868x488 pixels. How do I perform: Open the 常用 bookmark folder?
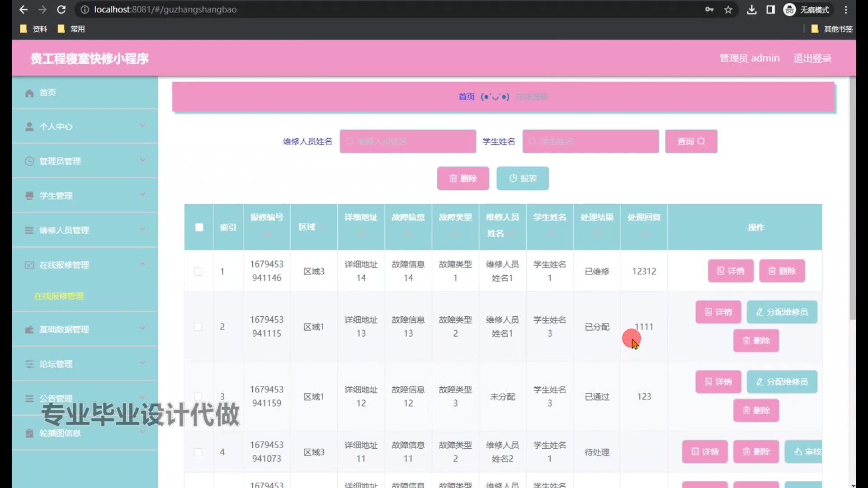point(71,29)
